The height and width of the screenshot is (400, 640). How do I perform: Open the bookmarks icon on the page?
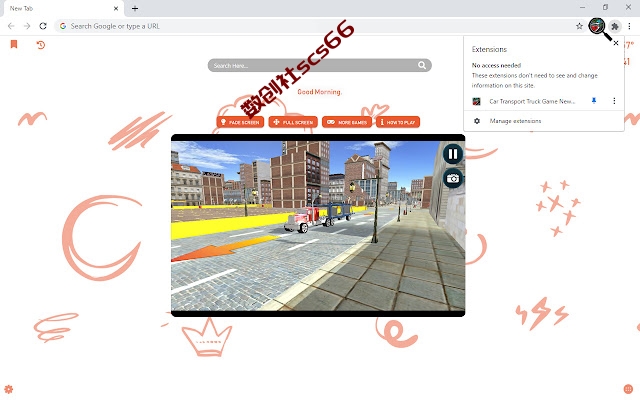click(x=14, y=44)
